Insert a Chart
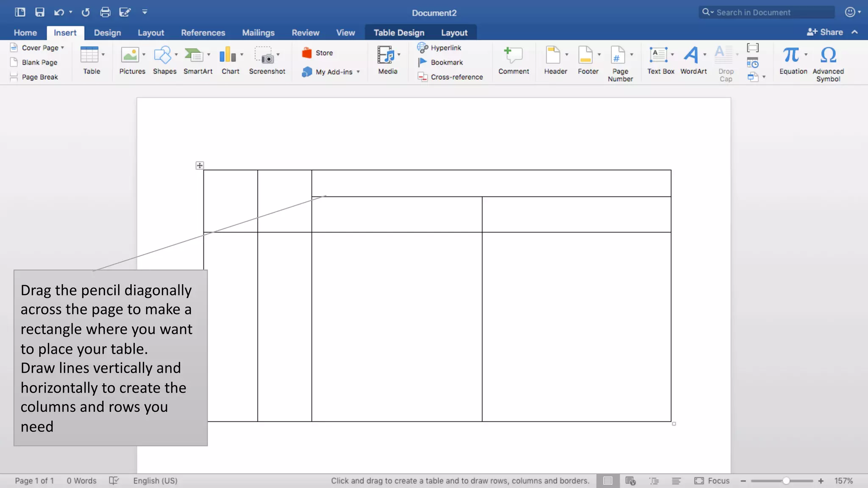Viewport: 868px width, 488px height. click(x=228, y=55)
